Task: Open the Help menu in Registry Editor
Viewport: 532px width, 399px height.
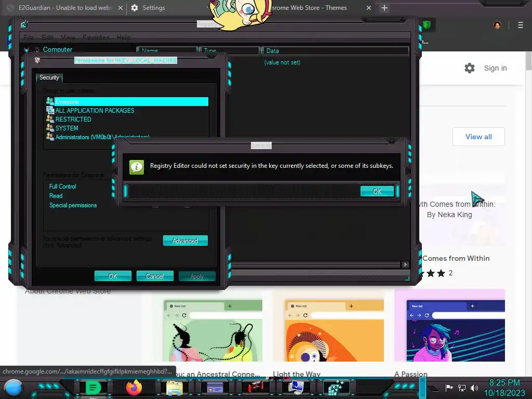Action: pyautogui.click(x=124, y=37)
